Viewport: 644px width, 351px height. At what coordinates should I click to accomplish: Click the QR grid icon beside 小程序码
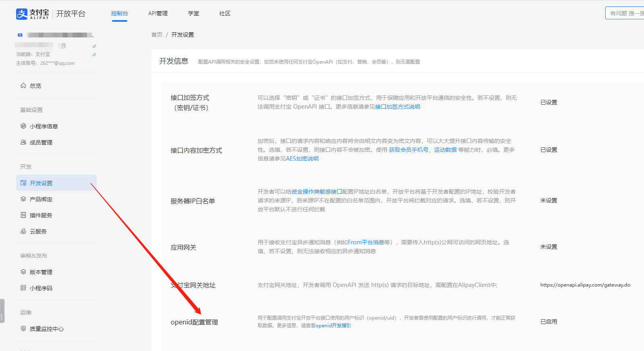(x=23, y=288)
